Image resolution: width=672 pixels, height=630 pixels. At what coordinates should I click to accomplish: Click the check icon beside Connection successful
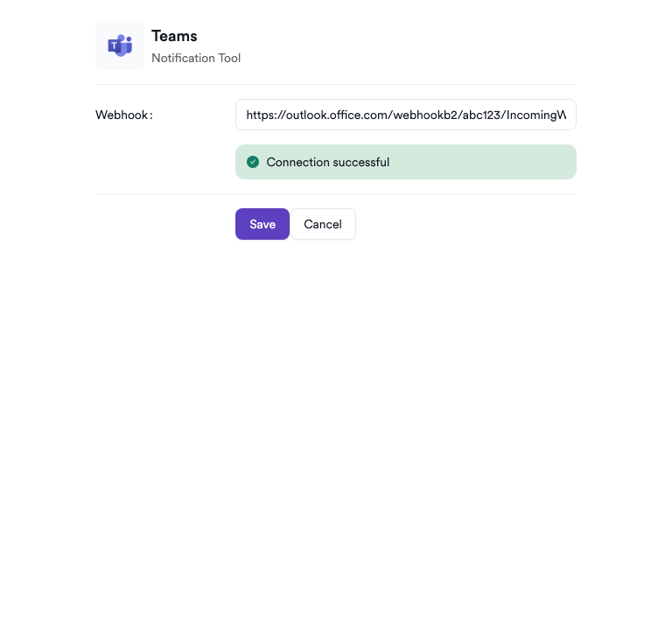click(253, 162)
